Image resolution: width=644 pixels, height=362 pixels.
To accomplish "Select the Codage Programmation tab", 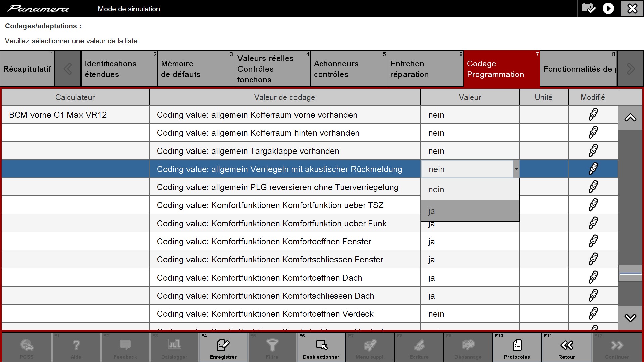I will 502,69.
